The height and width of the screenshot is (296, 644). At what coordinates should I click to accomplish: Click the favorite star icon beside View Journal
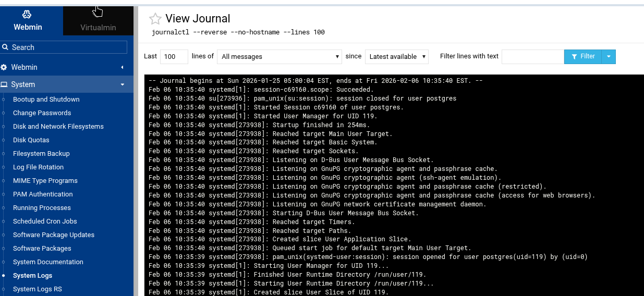[155, 19]
